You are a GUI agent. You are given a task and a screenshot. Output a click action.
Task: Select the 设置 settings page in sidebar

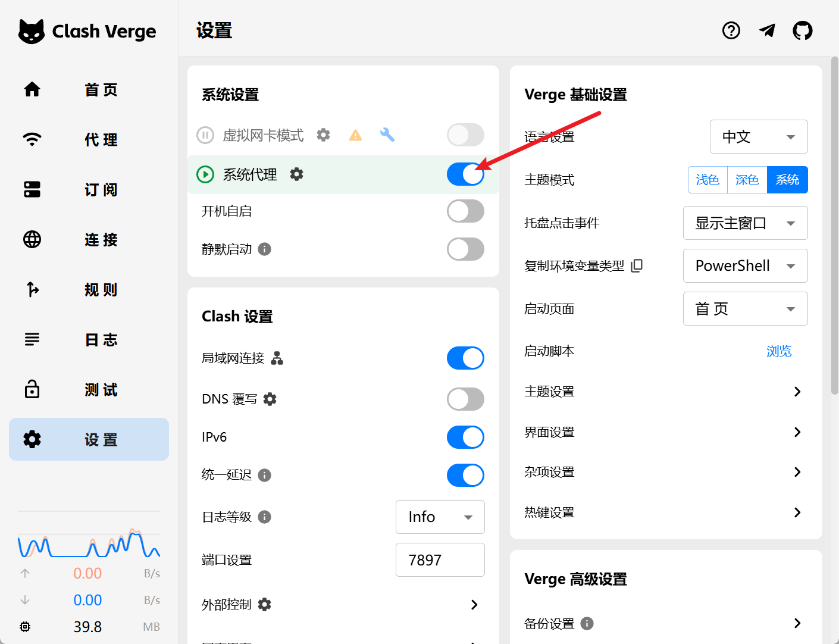point(89,439)
